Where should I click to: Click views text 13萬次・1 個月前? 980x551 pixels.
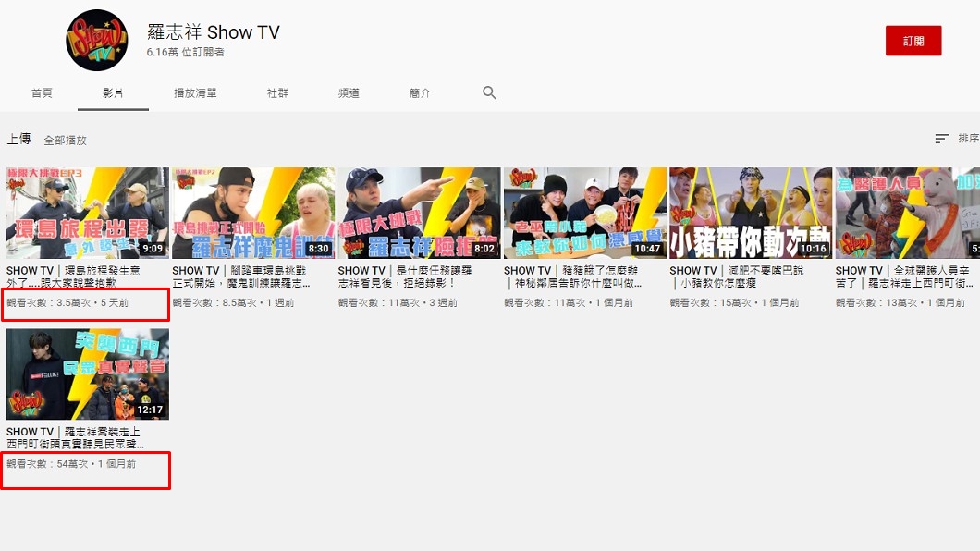900,302
